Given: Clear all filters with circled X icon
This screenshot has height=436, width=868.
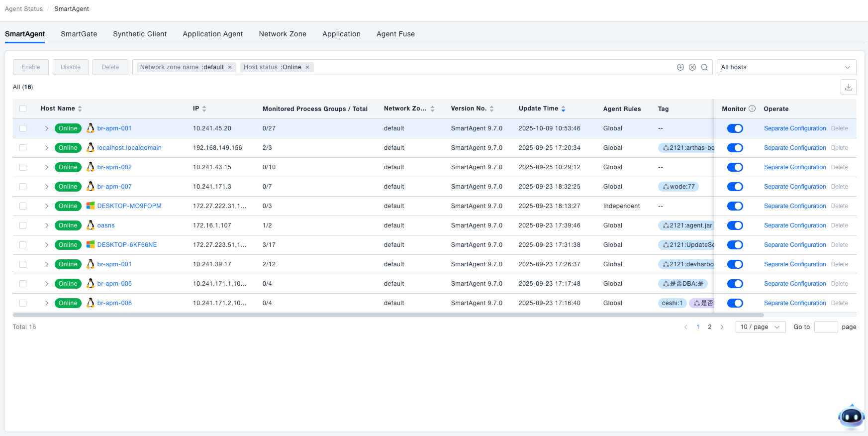Looking at the screenshot, I should [x=692, y=67].
